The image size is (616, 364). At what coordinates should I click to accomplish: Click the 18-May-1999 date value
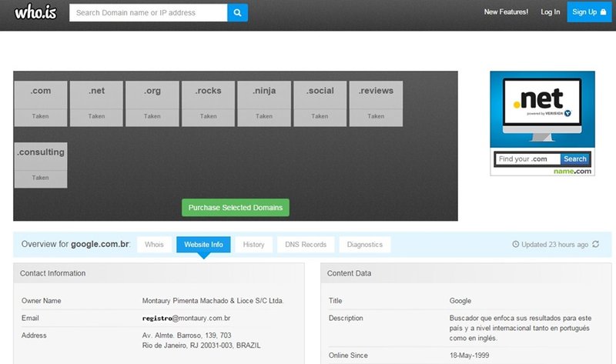[x=469, y=356]
